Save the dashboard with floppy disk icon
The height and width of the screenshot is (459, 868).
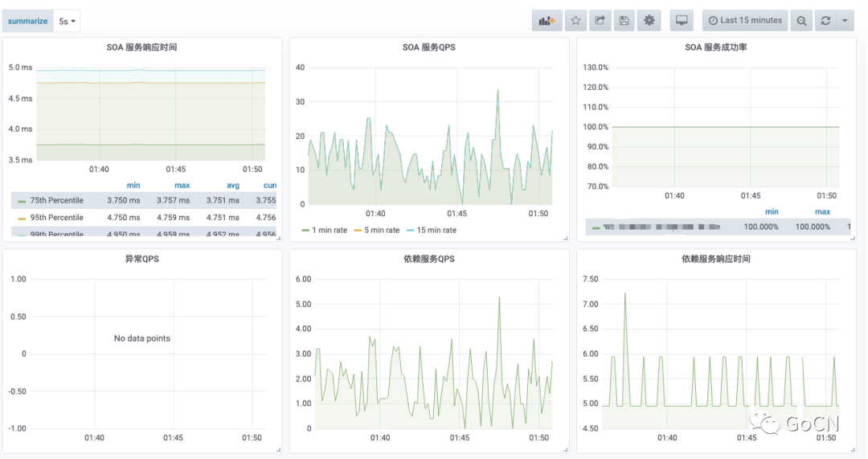624,21
